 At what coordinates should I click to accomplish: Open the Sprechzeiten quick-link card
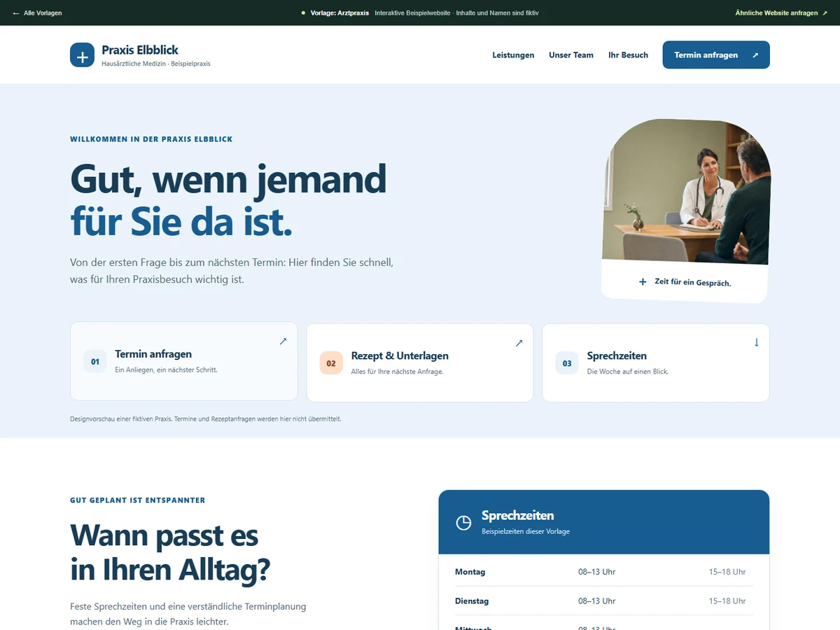click(656, 363)
